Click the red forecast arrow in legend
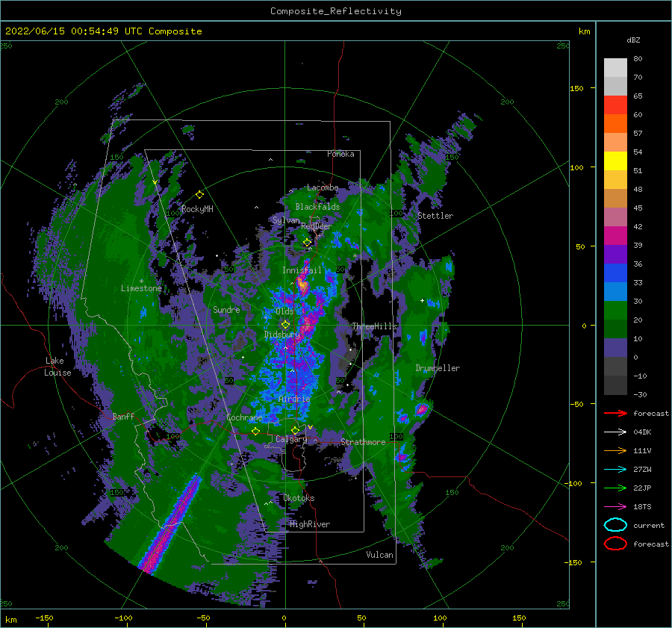 pyautogui.click(x=615, y=413)
